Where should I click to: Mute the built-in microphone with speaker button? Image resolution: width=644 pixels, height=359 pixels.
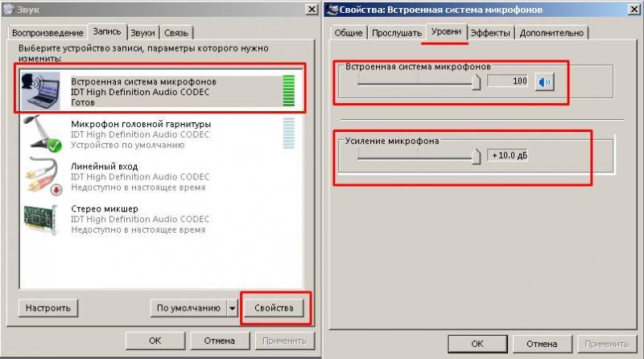tap(545, 82)
